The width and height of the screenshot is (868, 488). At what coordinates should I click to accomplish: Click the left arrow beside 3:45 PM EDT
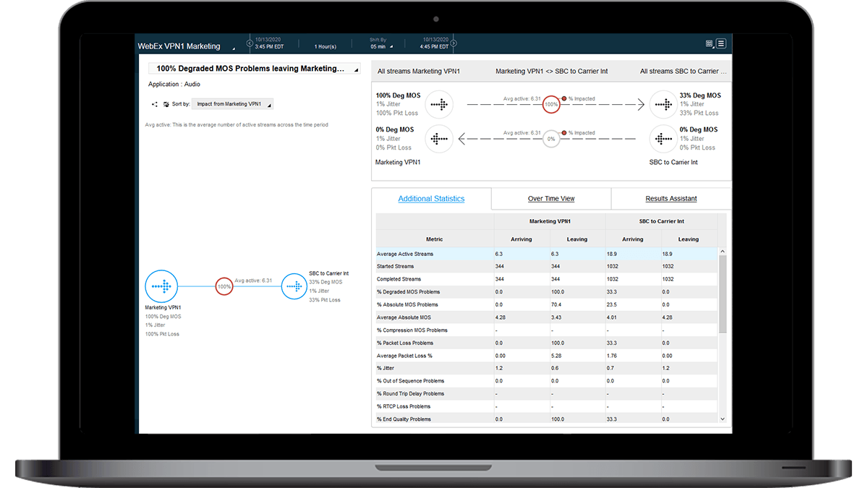[250, 43]
